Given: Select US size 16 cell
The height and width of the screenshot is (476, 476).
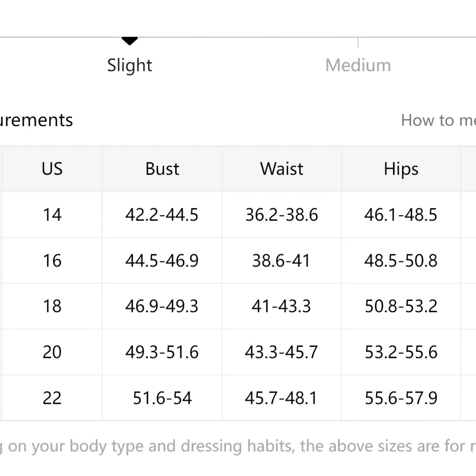Looking at the screenshot, I should click(52, 261).
